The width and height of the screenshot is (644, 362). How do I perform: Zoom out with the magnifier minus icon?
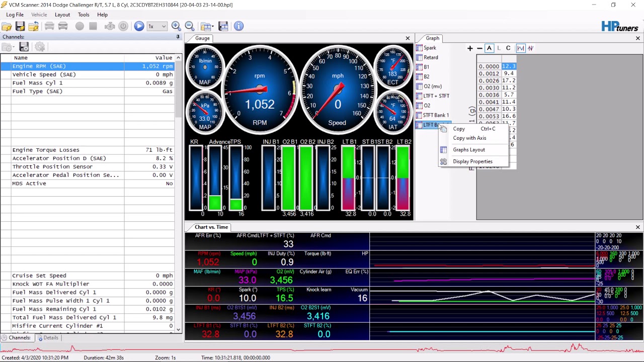pyautogui.click(x=190, y=26)
